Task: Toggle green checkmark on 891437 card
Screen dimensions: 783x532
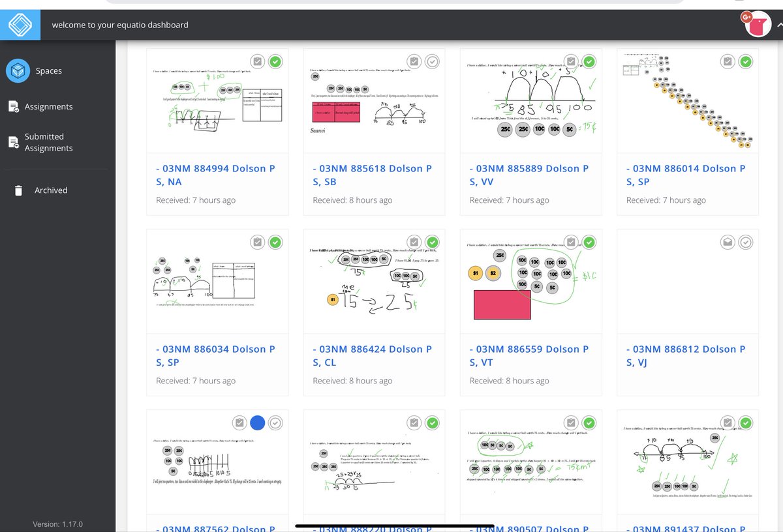Action: 746,423
